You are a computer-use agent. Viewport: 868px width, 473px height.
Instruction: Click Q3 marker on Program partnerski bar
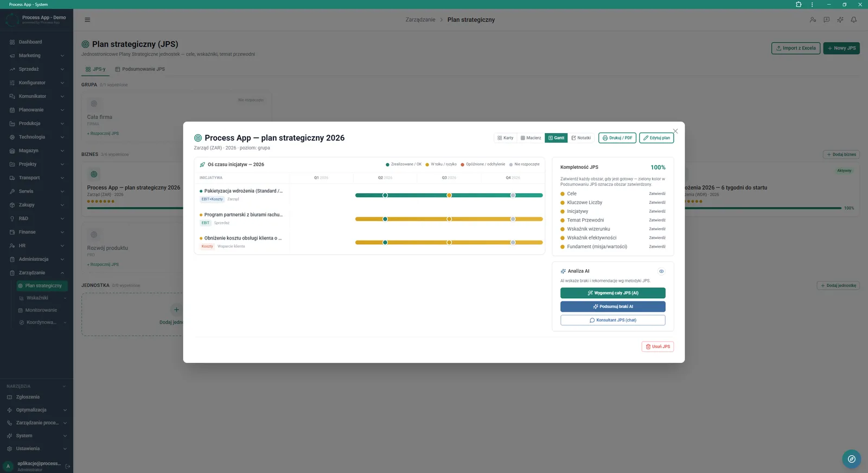pos(449,219)
